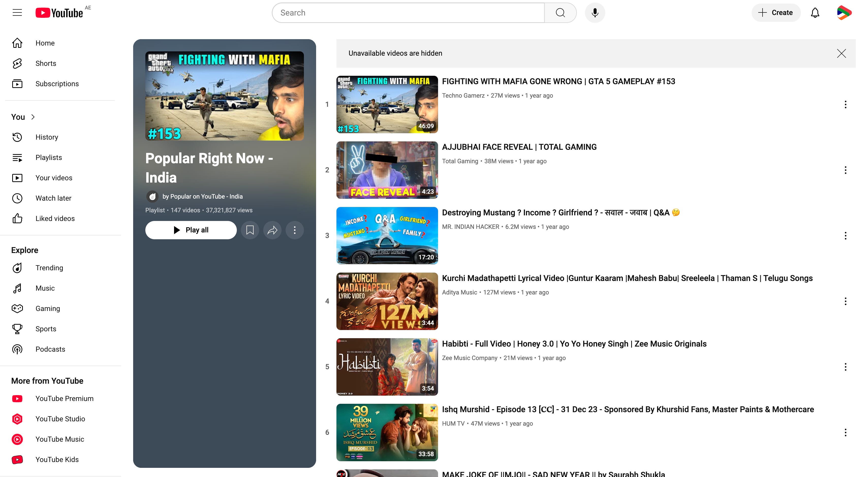Select Gaming in Explore menu

(48, 308)
